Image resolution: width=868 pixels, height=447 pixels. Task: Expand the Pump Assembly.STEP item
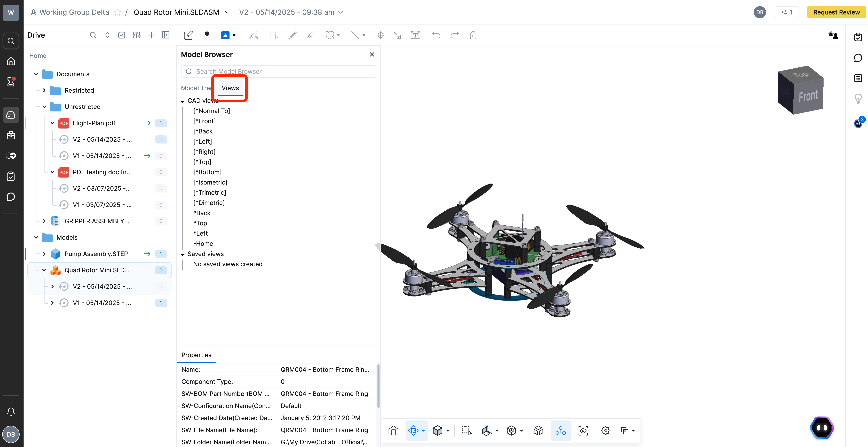tap(44, 254)
